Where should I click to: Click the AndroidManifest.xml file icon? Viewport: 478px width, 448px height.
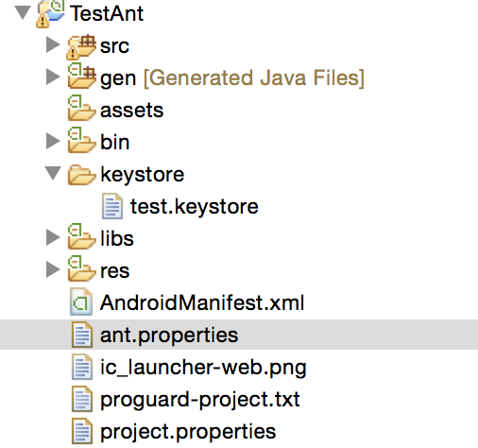click(81, 302)
